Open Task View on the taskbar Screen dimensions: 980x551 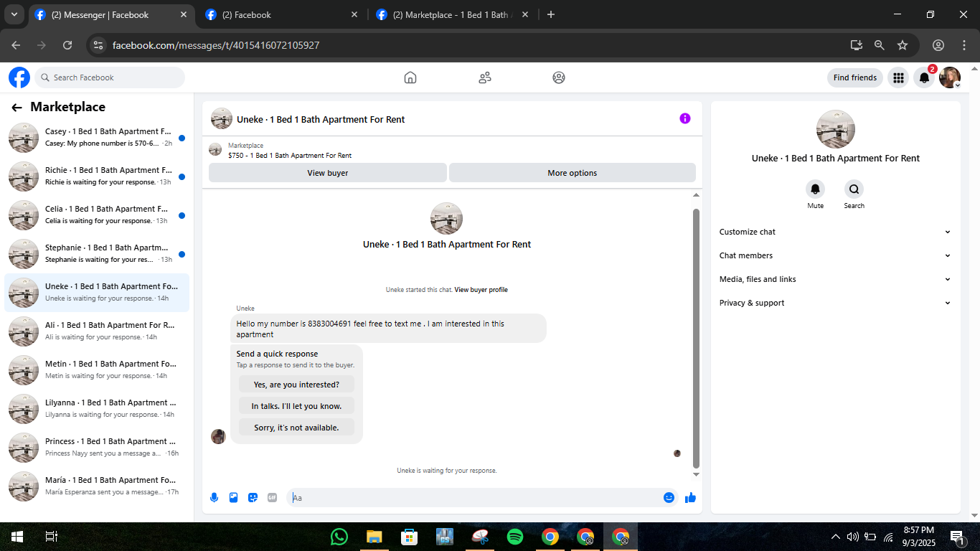[x=51, y=537]
